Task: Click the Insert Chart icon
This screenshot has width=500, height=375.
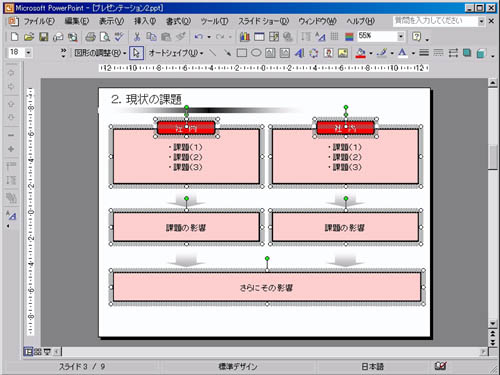Action: pos(245,37)
